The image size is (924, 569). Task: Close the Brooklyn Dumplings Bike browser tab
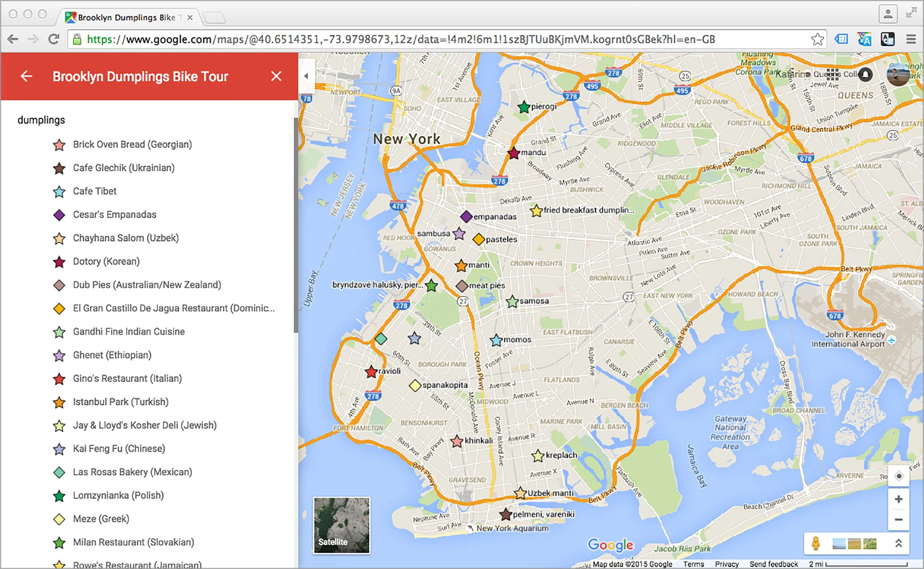click(x=190, y=17)
